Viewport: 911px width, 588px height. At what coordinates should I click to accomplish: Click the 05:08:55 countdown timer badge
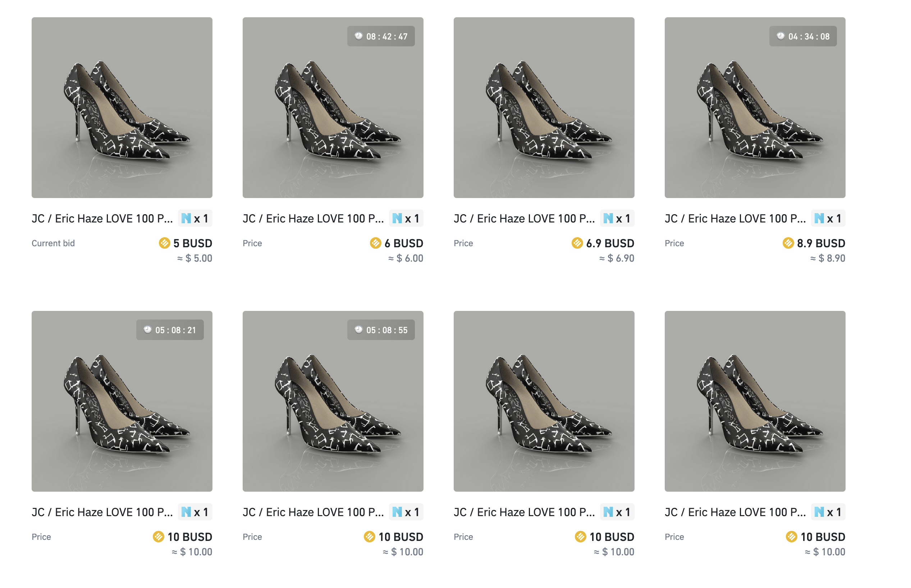tap(381, 330)
